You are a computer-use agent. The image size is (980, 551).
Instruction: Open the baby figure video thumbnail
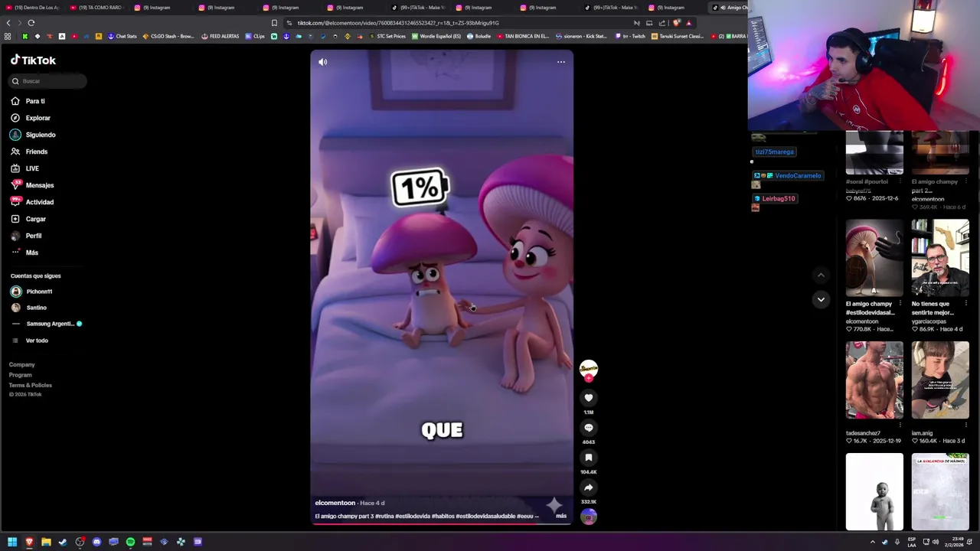click(874, 491)
